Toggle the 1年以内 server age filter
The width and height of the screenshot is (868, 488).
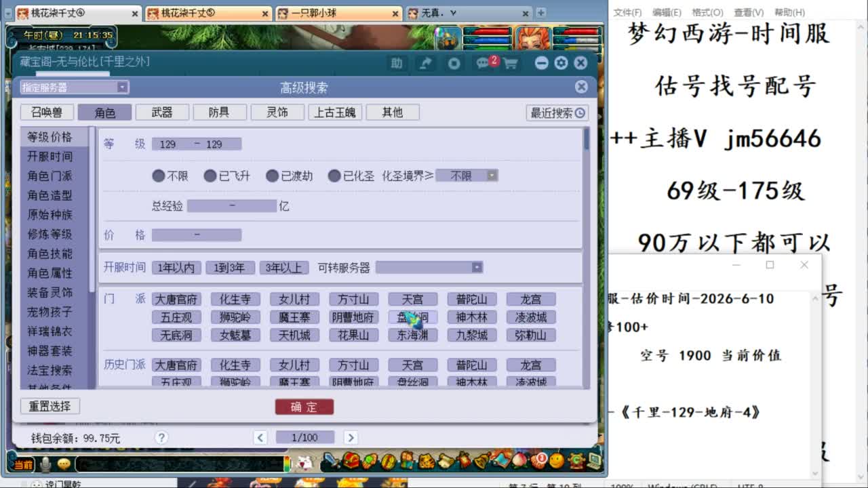pos(176,268)
